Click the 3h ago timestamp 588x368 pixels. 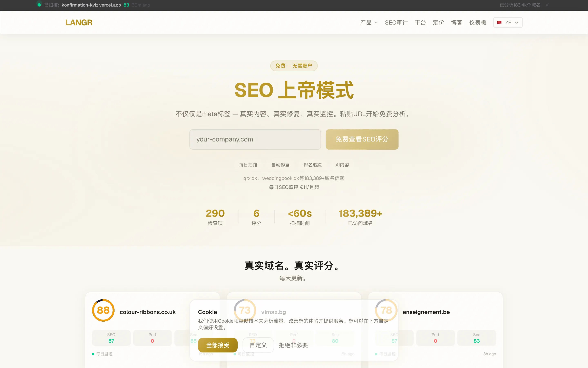pyautogui.click(x=489, y=354)
